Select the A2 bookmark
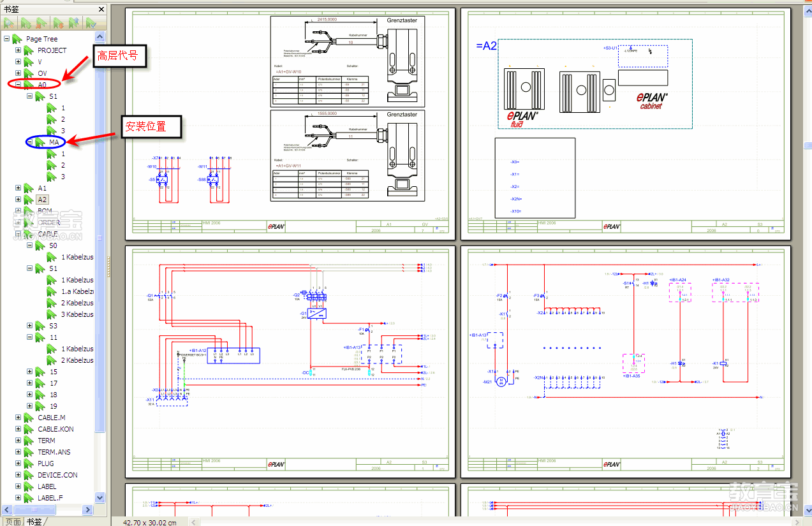This screenshot has width=812, height=526. pyautogui.click(x=42, y=200)
